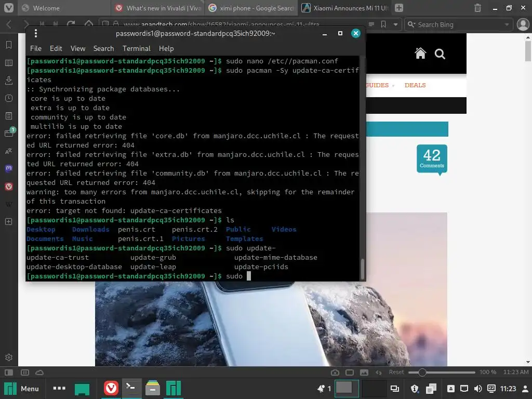Open a new browser tab with plus button
The width and height of the screenshot is (532, 399).
(x=399, y=7)
